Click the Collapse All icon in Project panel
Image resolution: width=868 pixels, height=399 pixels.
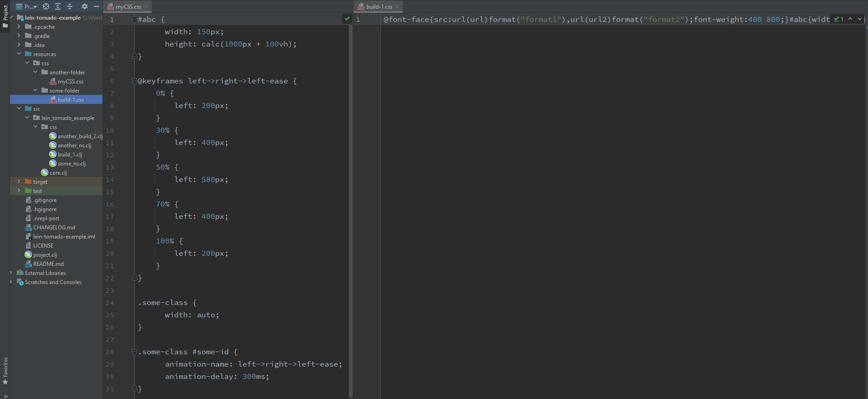70,6
